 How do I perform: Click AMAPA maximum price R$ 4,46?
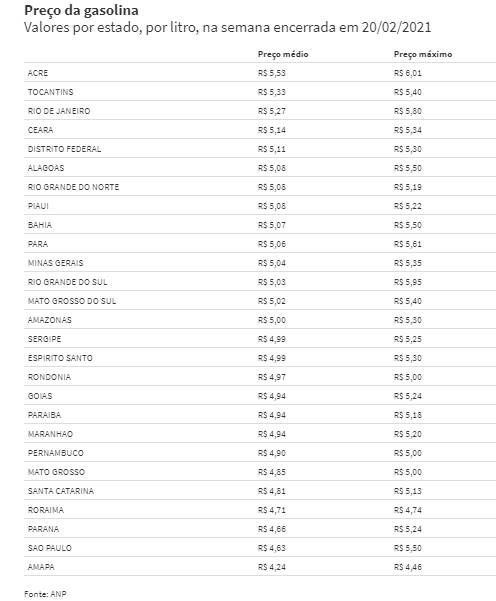(408, 567)
